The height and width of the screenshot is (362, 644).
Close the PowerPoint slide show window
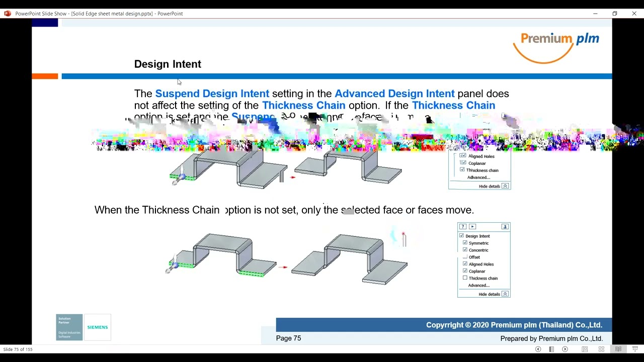tap(634, 14)
